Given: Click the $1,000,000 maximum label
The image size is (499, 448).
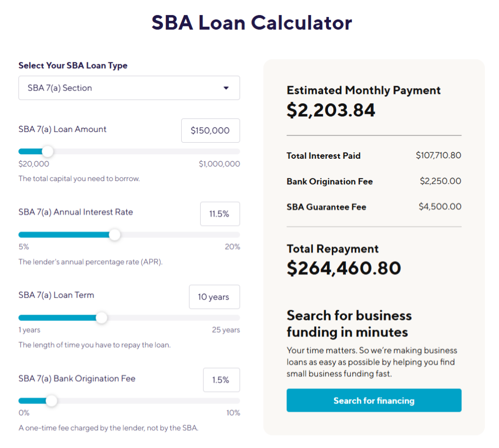Looking at the screenshot, I should click(218, 164).
